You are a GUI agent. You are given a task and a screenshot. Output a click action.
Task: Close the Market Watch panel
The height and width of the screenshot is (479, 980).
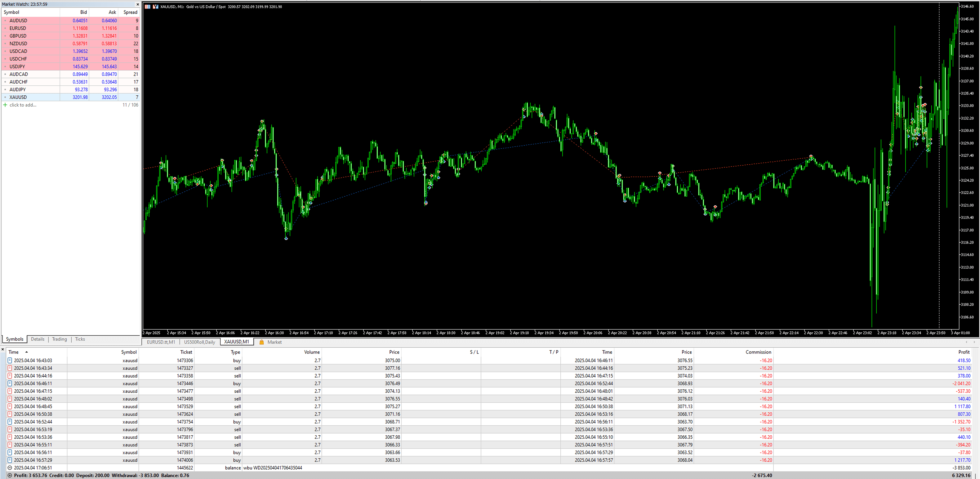point(137,4)
